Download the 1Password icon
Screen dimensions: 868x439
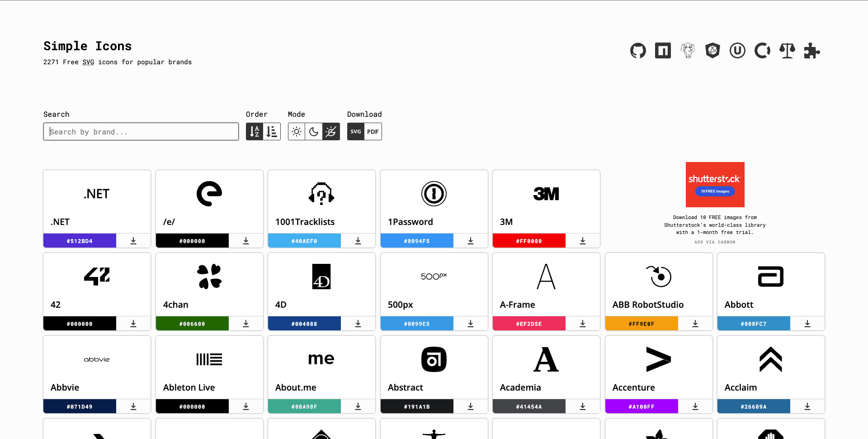[471, 241]
